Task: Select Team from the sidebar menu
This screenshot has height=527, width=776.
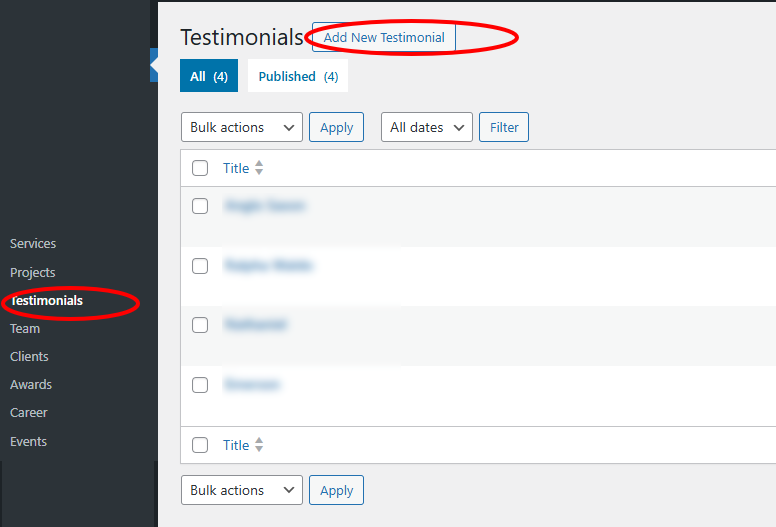Action: click(25, 328)
